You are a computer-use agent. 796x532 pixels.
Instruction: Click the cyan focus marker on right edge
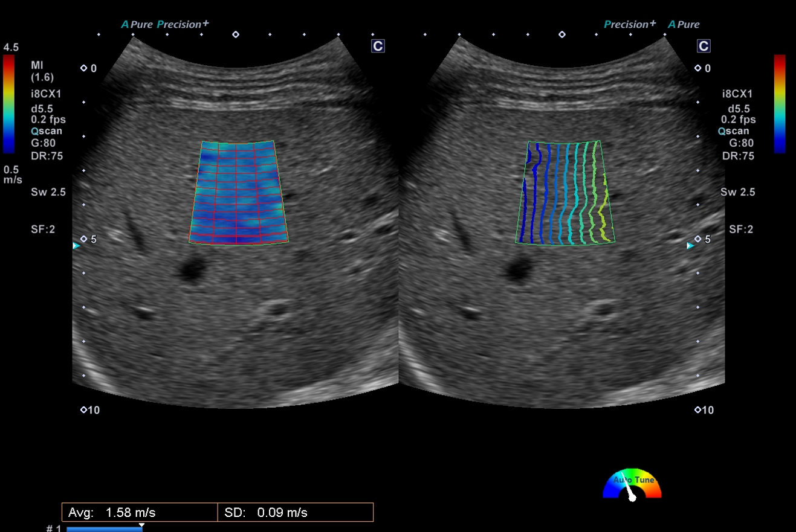point(690,246)
